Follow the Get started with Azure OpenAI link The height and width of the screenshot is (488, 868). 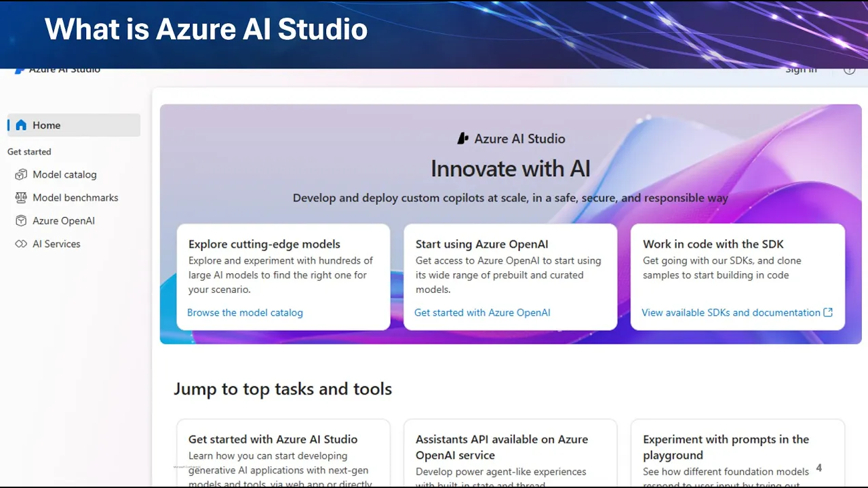click(x=482, y=312)
